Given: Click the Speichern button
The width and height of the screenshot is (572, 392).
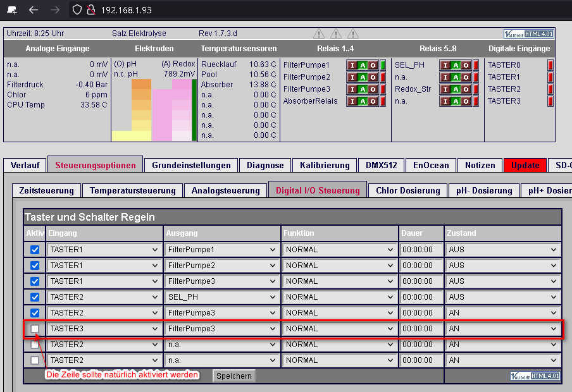Looking at the screenshot, I should 234,376.
